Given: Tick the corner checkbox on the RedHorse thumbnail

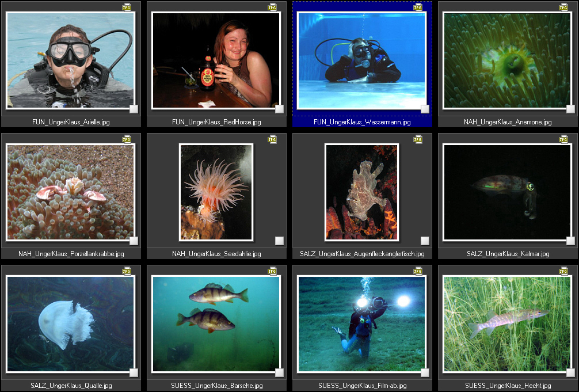Looking at the screenshot, I should point(280,109).
